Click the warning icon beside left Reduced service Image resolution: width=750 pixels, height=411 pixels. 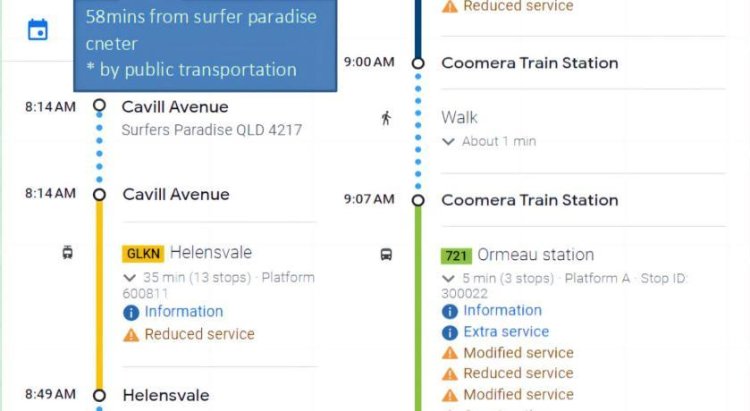[x=130, y=335]
